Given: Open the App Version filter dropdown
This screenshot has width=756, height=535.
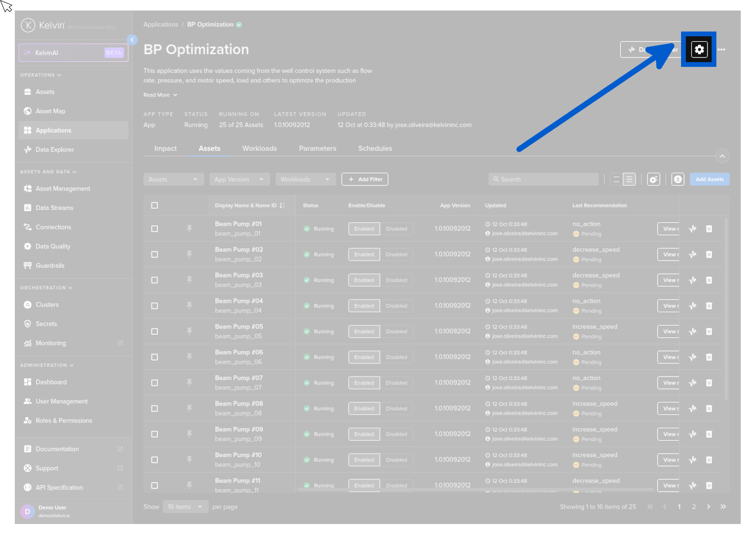Looking at the screenshot, I should [x=239, y=180].
